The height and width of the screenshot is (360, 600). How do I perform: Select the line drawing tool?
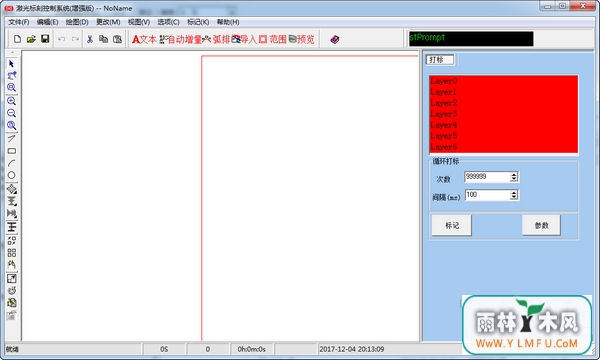[x=11, y=138]
